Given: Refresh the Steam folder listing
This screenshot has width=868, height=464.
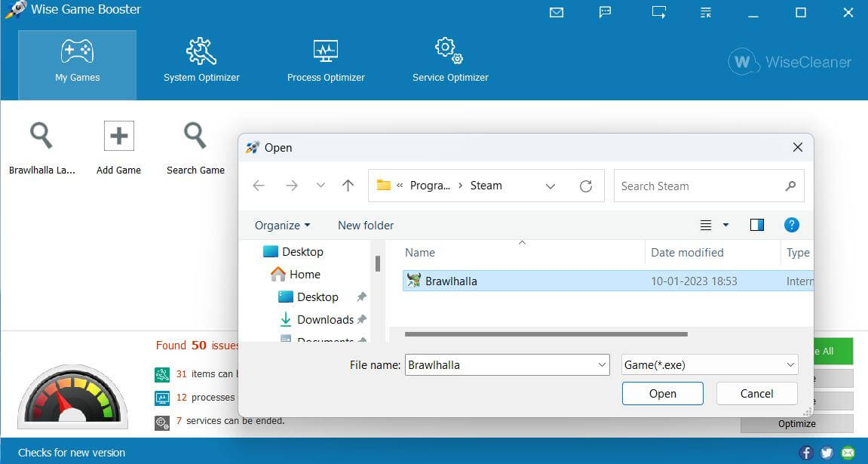Looking at the screenshot, I should point(586,186).
